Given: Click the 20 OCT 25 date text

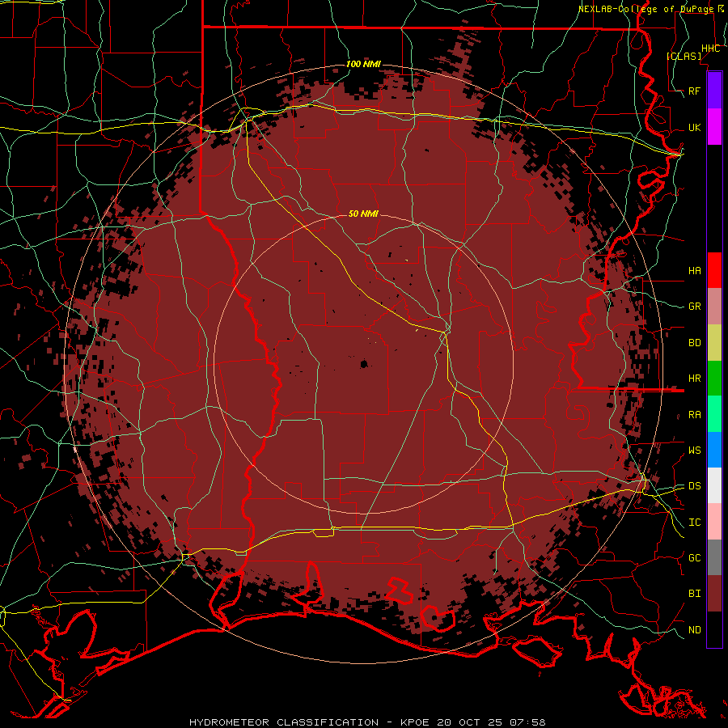Looking at the screenshot, I should click(470, 722).
